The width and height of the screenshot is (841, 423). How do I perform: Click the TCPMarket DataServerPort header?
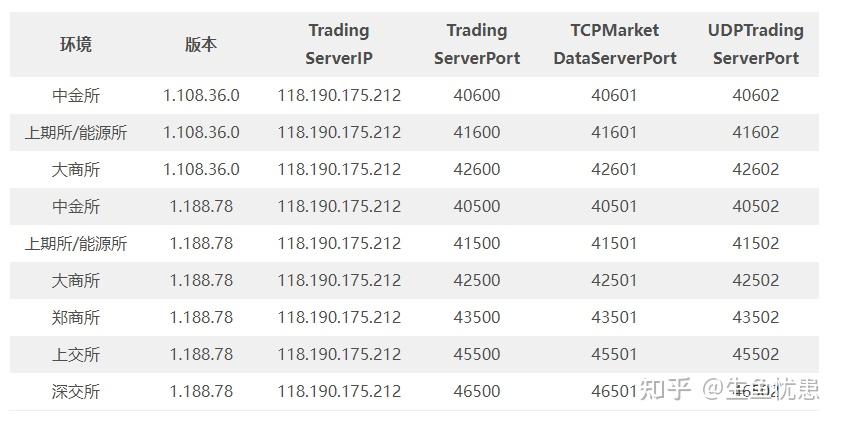tap(615, 44)
